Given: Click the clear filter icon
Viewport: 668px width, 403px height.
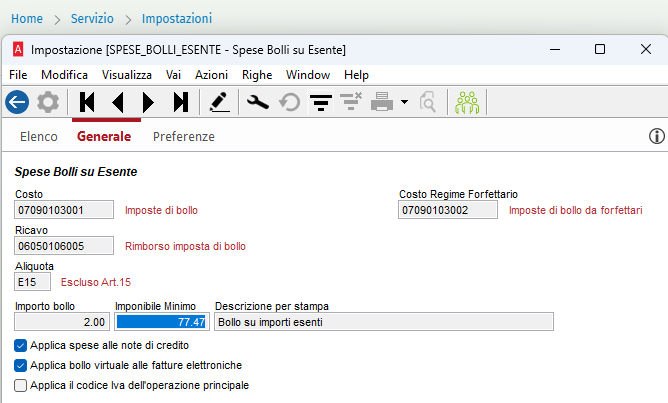Looking at the screenshot, I should (351, 101).
